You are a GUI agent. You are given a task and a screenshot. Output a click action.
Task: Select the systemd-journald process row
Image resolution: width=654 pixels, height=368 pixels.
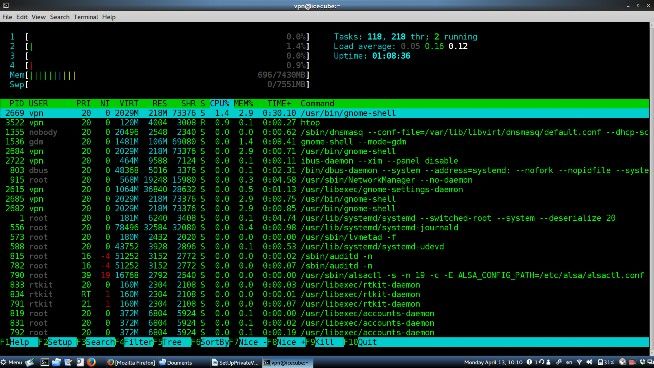click(x=324, y=227)
